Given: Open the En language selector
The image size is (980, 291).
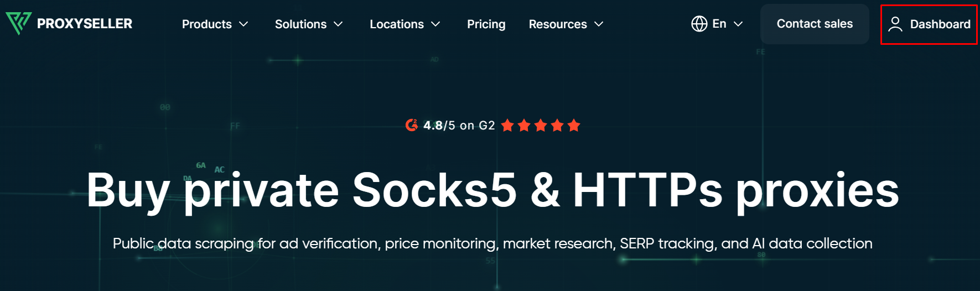Looking at the screenshot, I should pos(719,24).
